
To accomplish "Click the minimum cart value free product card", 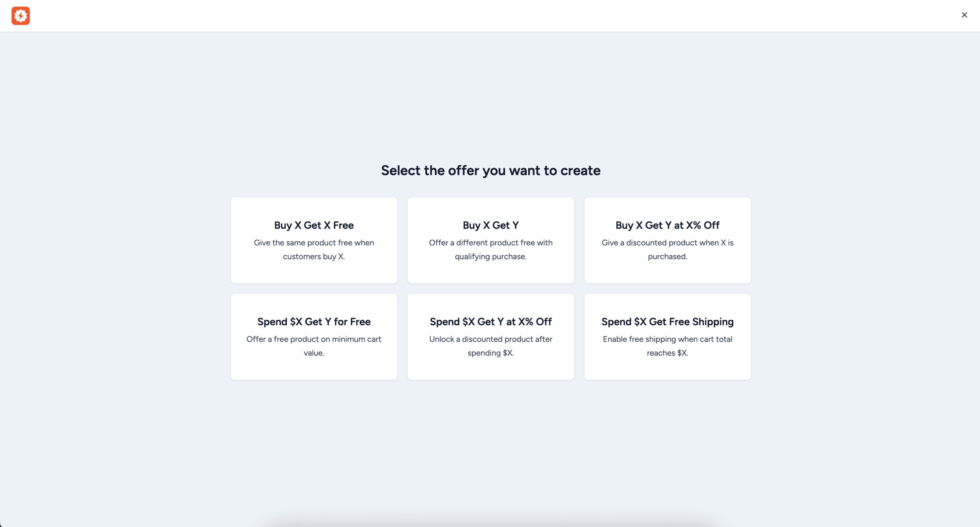I will click(x=314, y=336).
